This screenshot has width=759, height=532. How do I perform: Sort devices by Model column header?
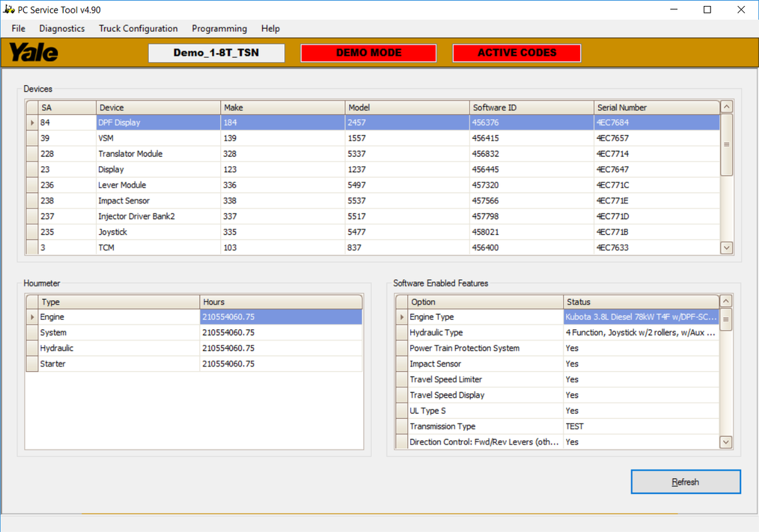click(x=407, y=108)
